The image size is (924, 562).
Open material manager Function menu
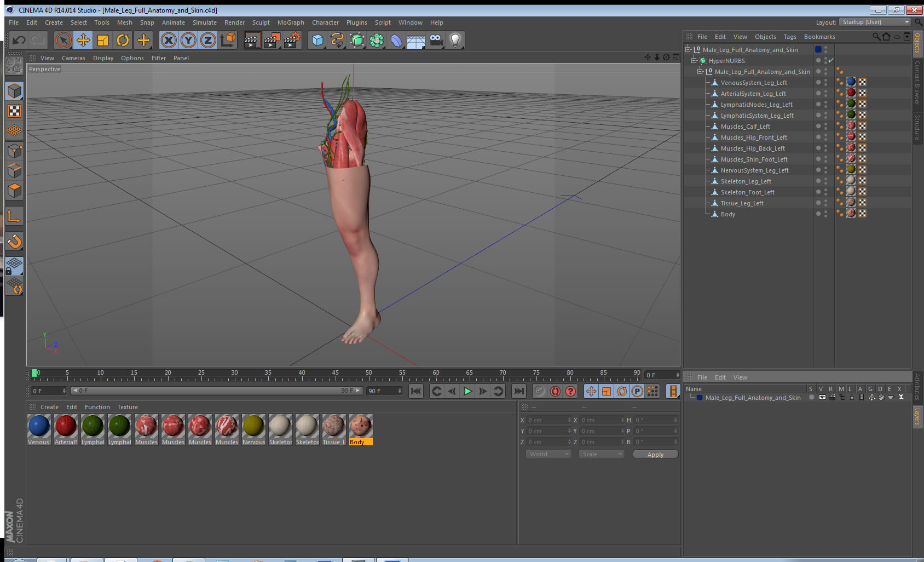(x=97, y=407)
